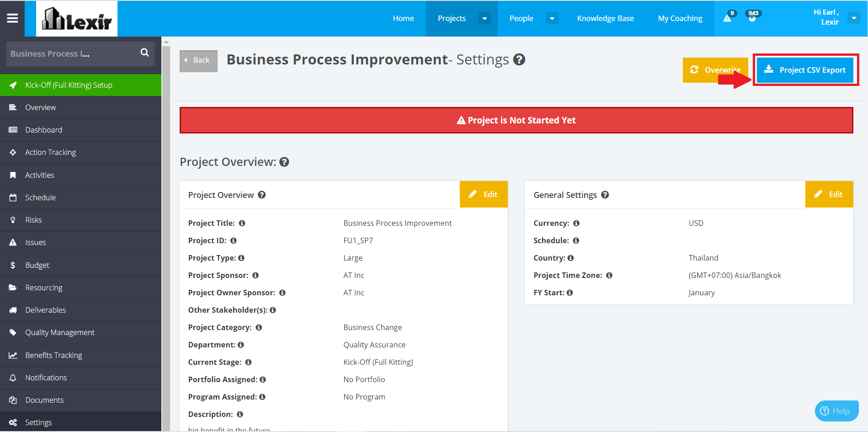Click info icon next to Department
The height and width of the screenshot is (432, 868).
pos(241,345)
